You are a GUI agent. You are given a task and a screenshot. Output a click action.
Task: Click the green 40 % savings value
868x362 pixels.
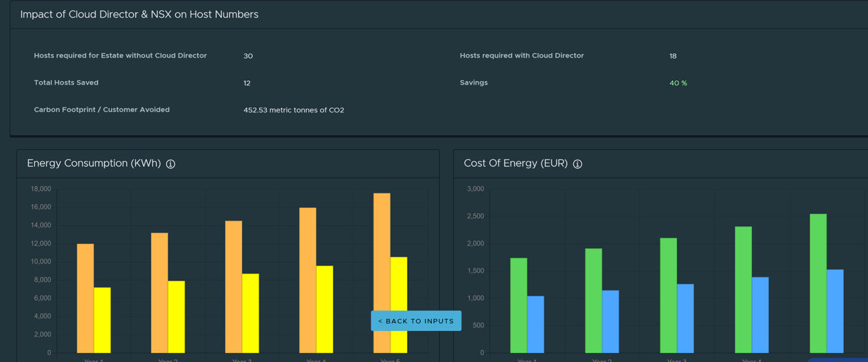(x=678, y=83)
